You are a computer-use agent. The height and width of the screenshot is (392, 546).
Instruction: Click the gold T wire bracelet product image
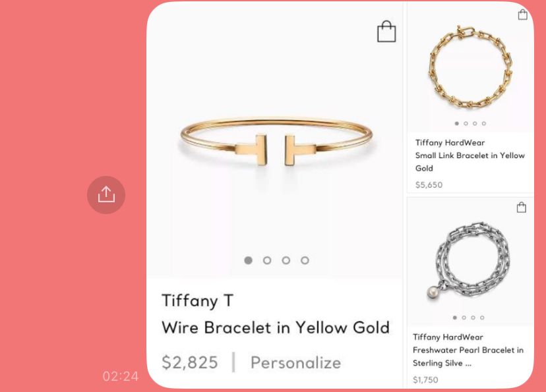pos(276,141)
